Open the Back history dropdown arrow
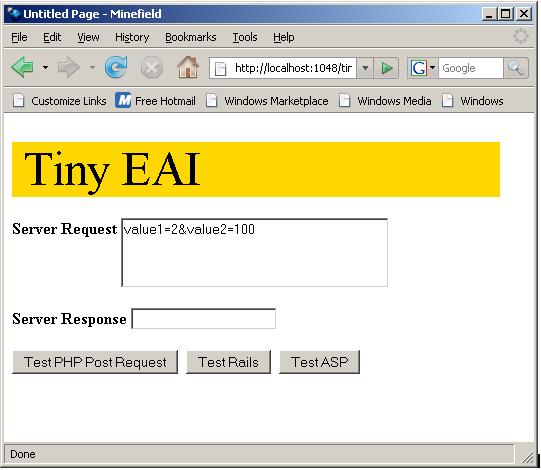 (x=46, y=67)
